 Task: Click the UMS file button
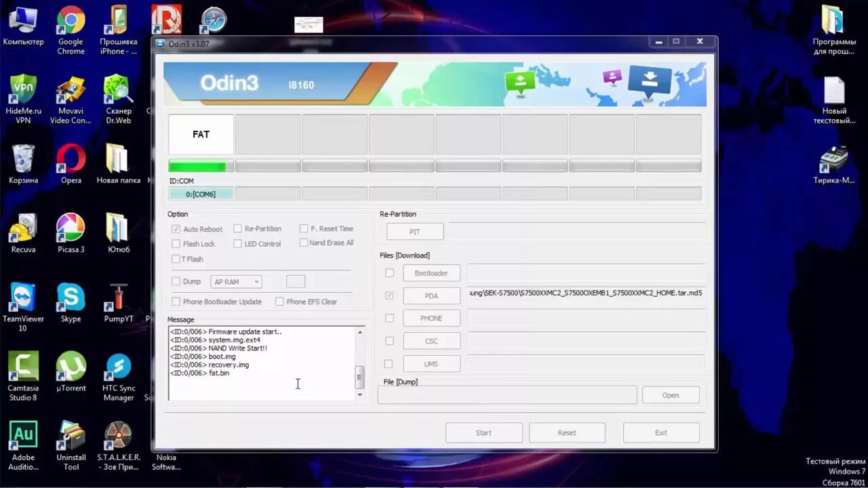(x=431, y=364)
